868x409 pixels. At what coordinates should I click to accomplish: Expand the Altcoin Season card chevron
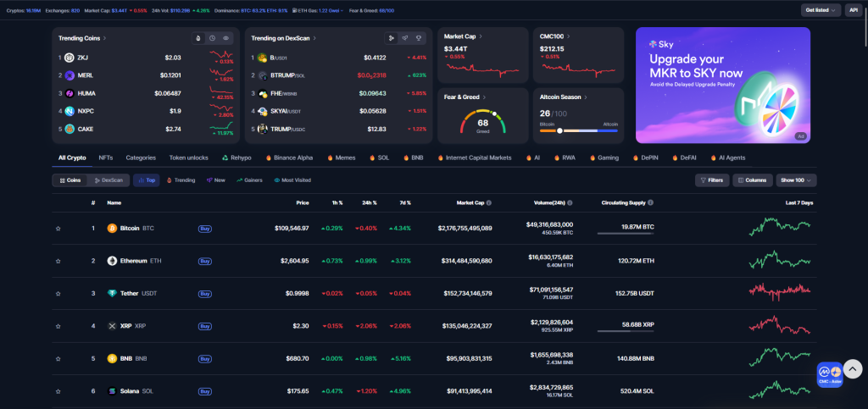coord(586,97)
